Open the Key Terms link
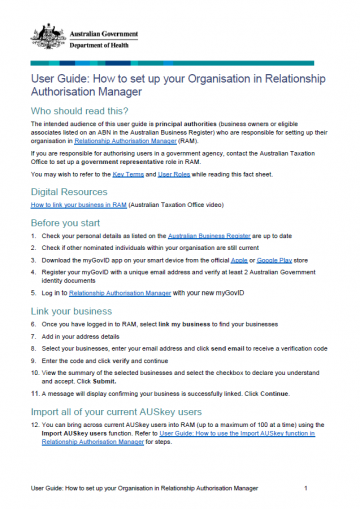 click(128, 174)
